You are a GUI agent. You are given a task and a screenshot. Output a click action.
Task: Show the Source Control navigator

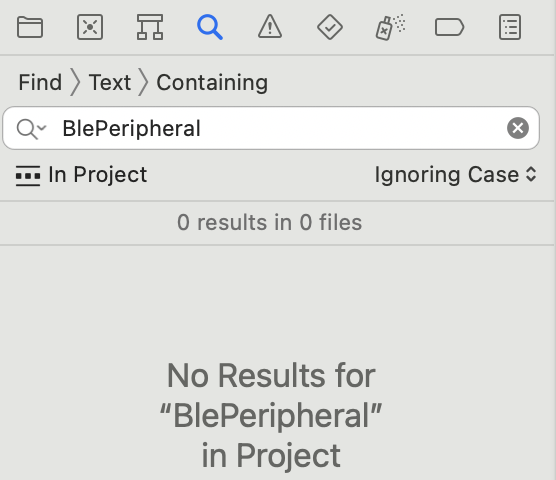point(90,27)
